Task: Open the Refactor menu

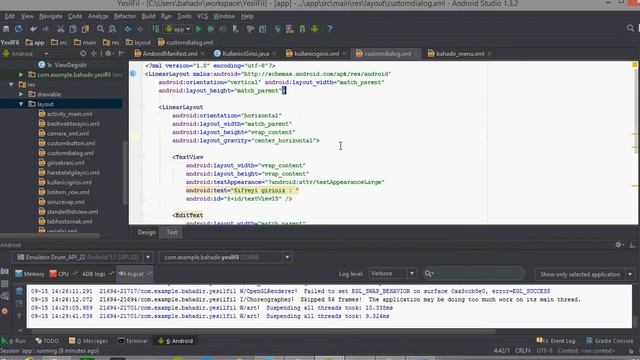Action: pyautogui.click(x=124, y=16)
